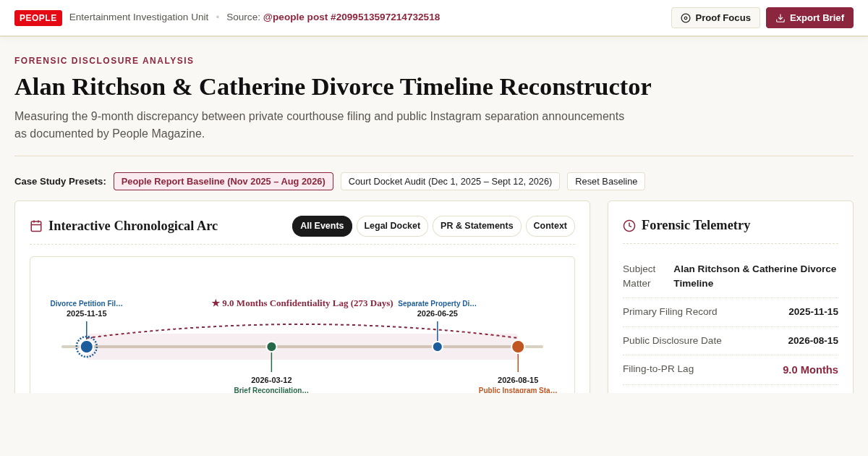Screen dimensions: 868x456
Task: Click Public Disclosure Date value 2026-08-15
Action: pyautogui.click(x=813, y=341)
